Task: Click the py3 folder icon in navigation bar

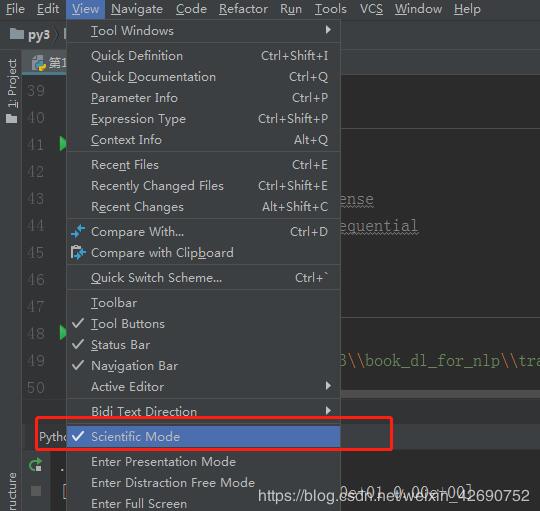Action: pos(17,34)
